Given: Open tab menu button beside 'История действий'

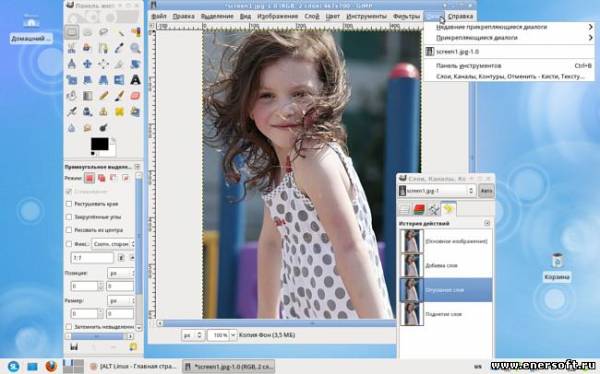Looking at the screenshot, I should tap(487, 223).
